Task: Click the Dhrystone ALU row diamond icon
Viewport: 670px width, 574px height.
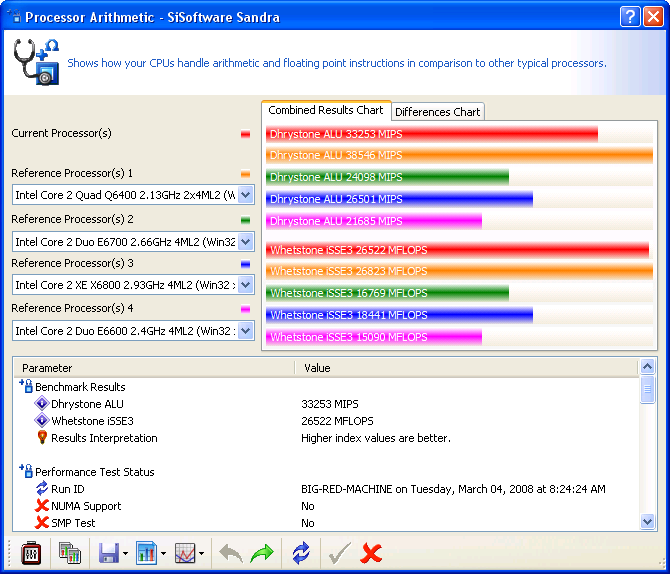Action: click(x=41, y=403)
